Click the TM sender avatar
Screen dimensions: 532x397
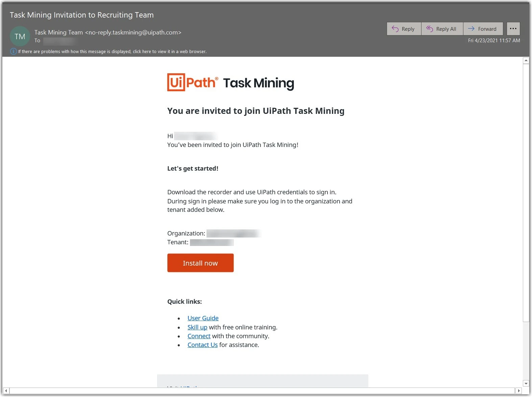point(20,36)
